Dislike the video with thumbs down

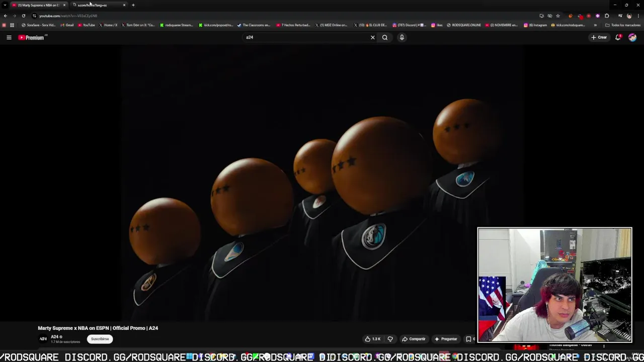(390, 339)
